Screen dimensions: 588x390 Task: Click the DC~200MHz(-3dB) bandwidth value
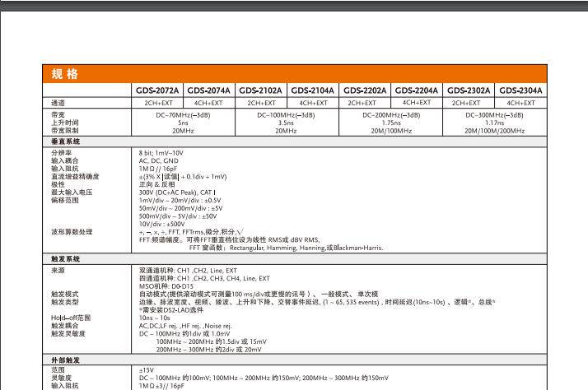[x=391, y=115]
